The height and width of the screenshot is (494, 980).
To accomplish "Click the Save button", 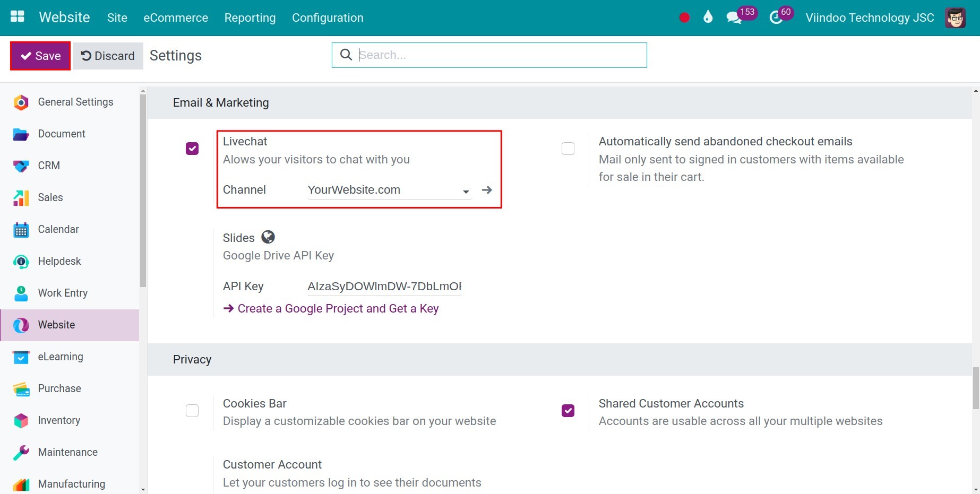I will pyautogui.click(x=40, y=56).
